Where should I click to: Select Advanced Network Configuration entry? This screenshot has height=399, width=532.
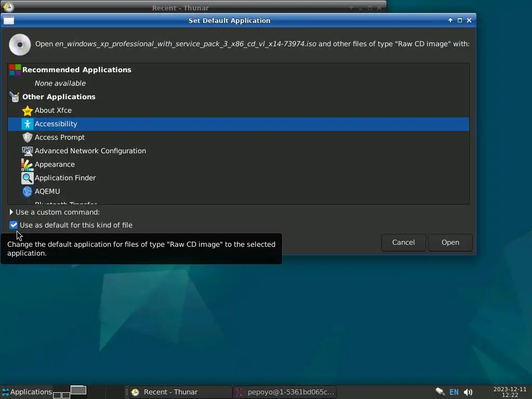(238, 151)
